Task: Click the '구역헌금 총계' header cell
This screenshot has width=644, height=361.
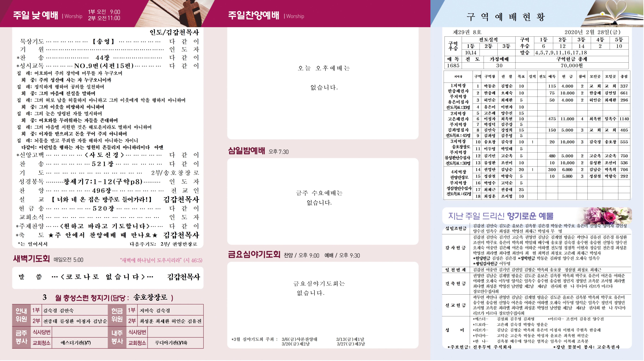Action: (x=572, y=59)
